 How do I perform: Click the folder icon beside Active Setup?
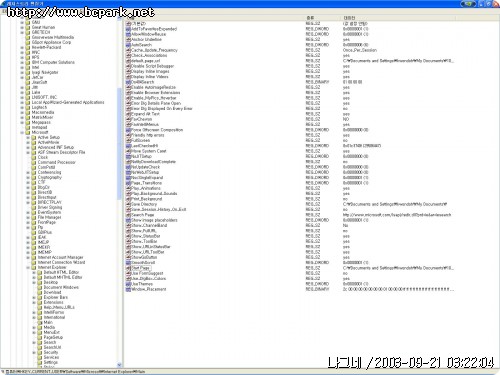pyautogui.click(x=34, y=137)
